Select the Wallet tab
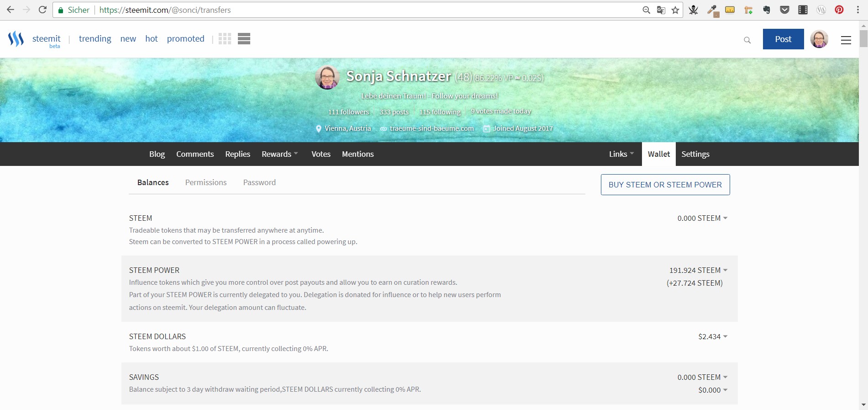This screenshot has height=410, width=868. (x=659, y=154)
